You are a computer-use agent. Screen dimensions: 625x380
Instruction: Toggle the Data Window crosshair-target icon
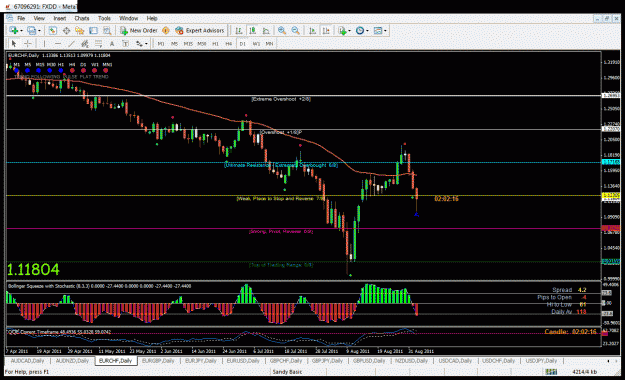pyautogui.click(x=66, y=30)
